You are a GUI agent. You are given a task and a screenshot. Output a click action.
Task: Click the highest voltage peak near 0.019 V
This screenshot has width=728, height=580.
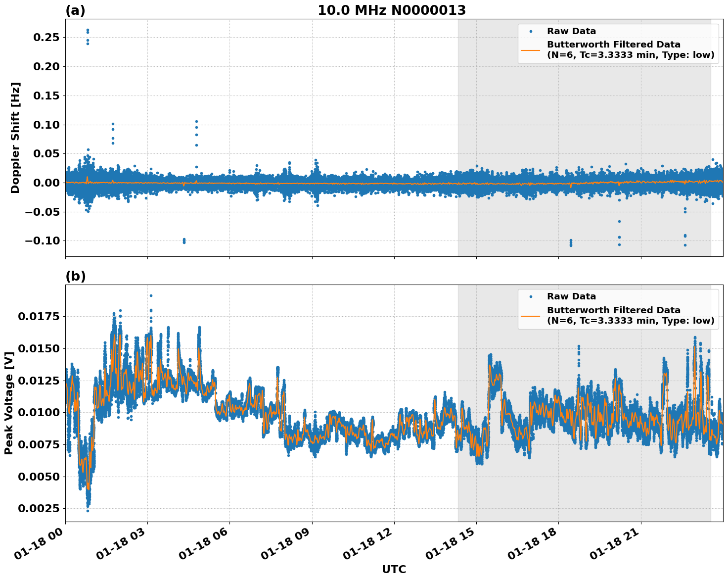[151, 294]
